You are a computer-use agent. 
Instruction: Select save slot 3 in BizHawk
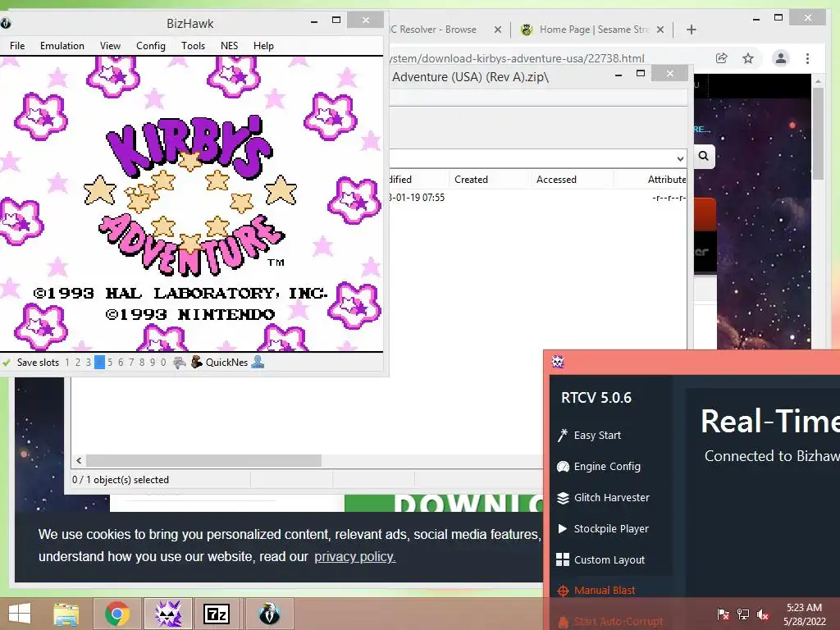89,362
